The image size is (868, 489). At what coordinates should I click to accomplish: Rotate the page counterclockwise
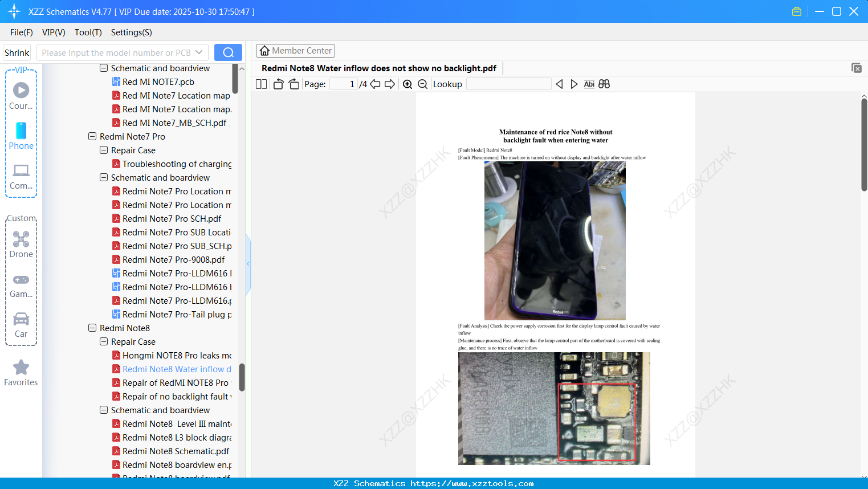click(278, 84)
